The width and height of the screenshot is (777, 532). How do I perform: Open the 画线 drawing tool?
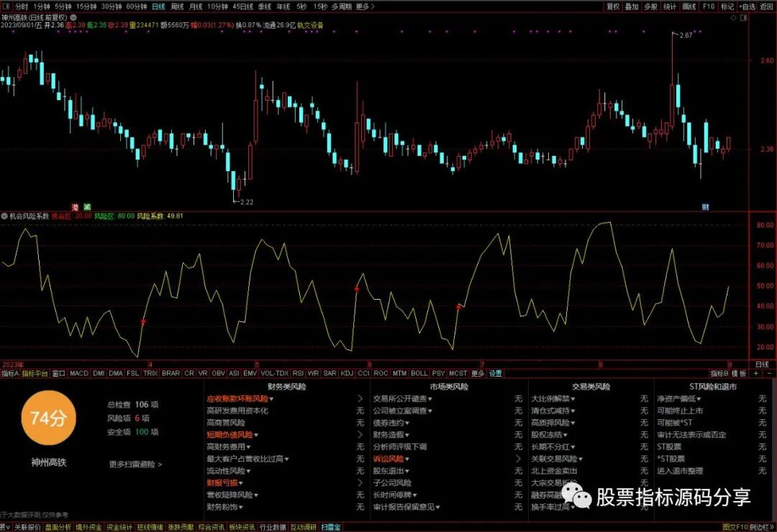coord(689,6)
